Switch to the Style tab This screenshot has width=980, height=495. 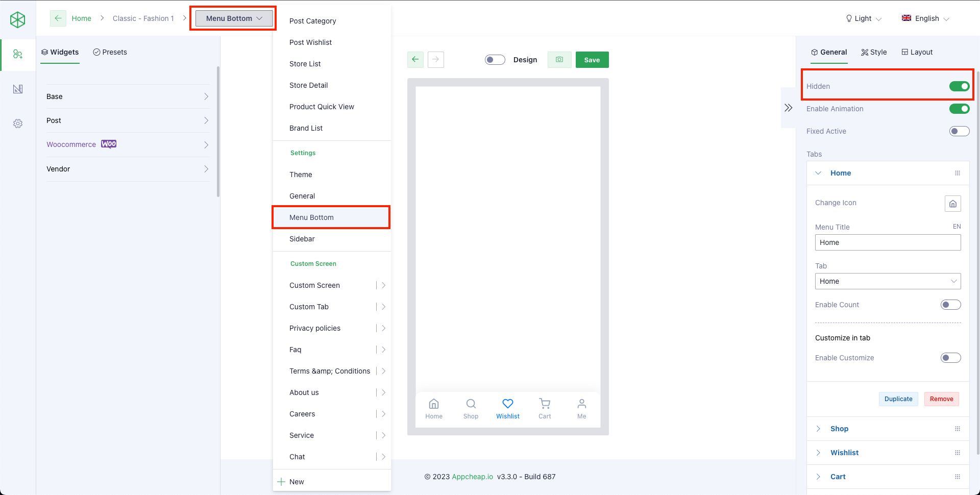pyautogui.click(x=873, y=52)
